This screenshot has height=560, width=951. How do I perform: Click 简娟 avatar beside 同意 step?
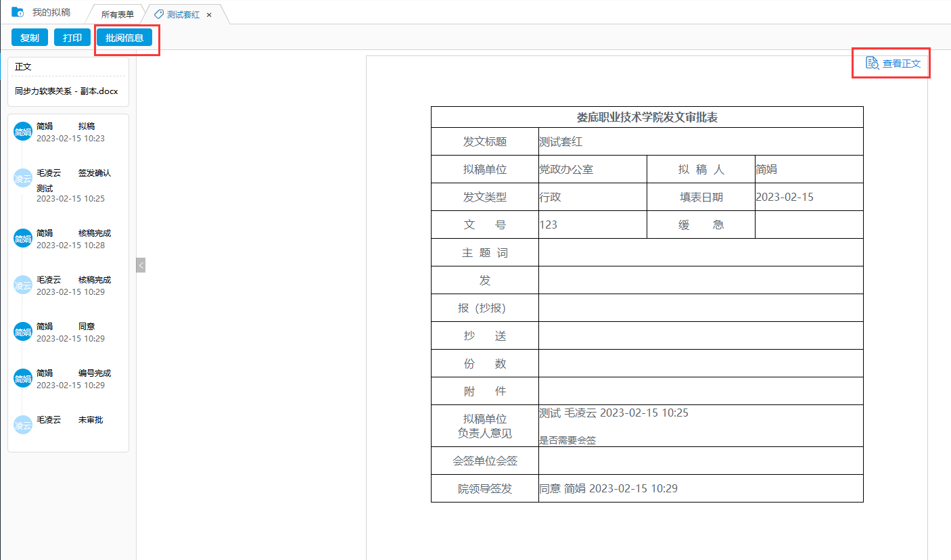pyautogui.click(x=23, y=332)
